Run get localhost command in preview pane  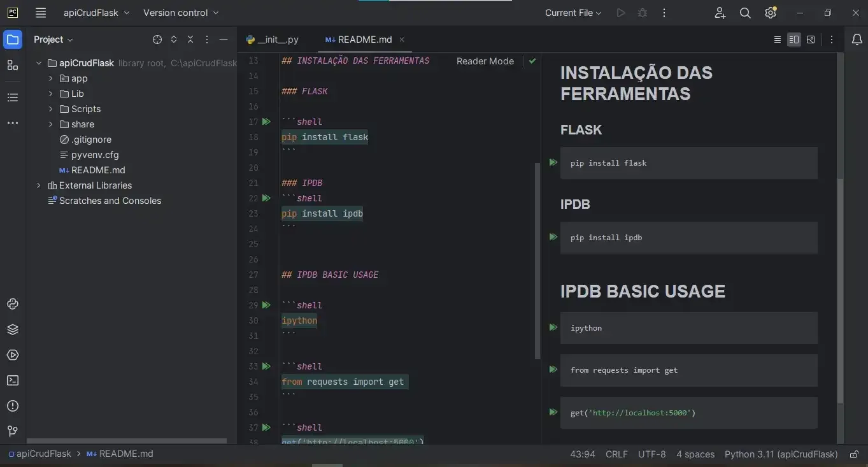click(553, 412)
